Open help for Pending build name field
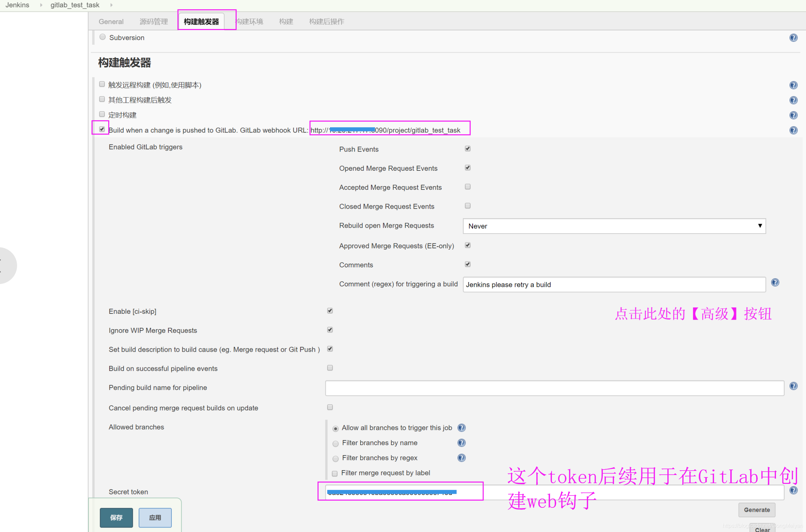 (x=793, y=386)
